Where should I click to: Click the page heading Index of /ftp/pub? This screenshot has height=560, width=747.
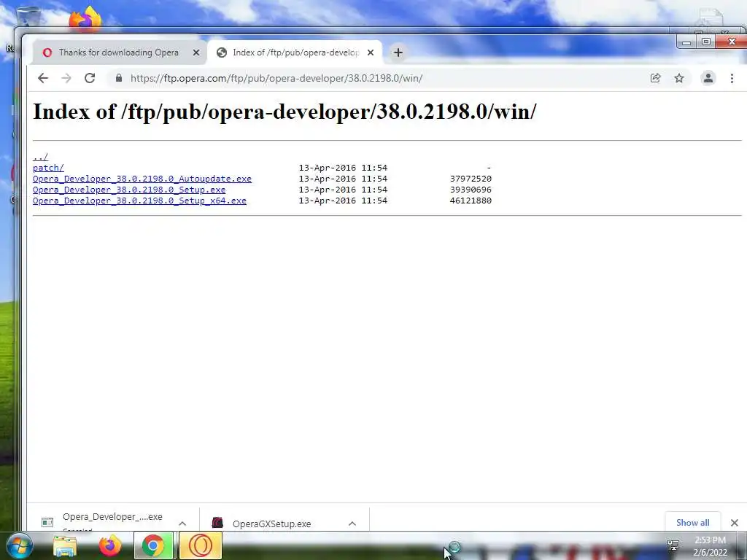285,112
